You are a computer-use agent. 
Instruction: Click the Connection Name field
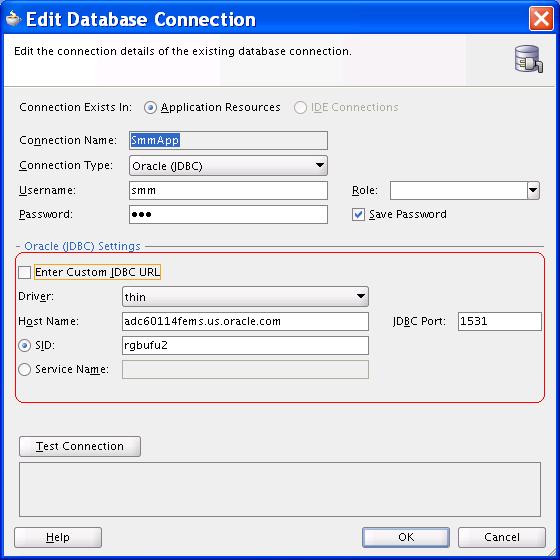coord(228,140)
